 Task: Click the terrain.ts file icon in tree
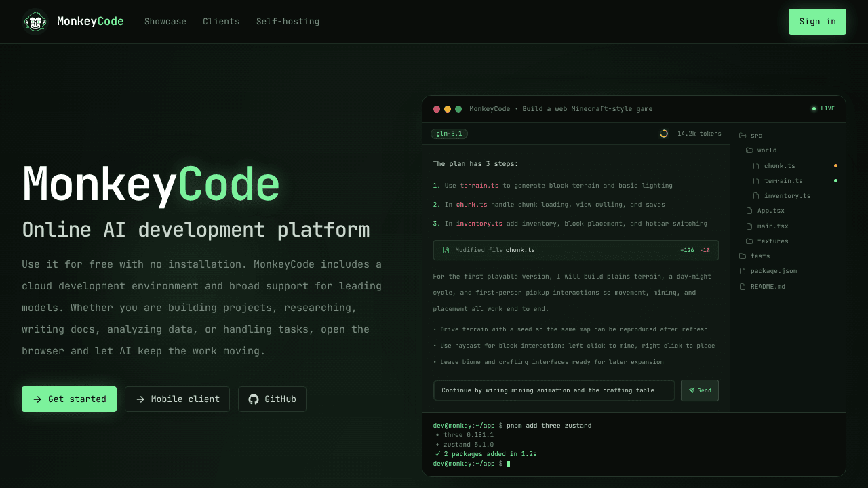pos(756,181)
